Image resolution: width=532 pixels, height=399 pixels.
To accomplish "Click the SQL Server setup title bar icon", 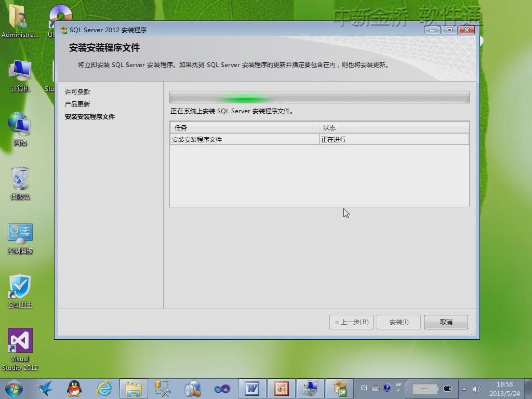I will click(63, 30).
